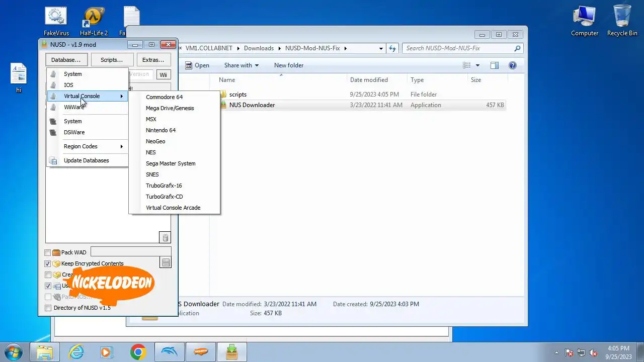Select NeoGeo from submenu
644x362 pixels.
pyautogui.click(x=174, y=141)
